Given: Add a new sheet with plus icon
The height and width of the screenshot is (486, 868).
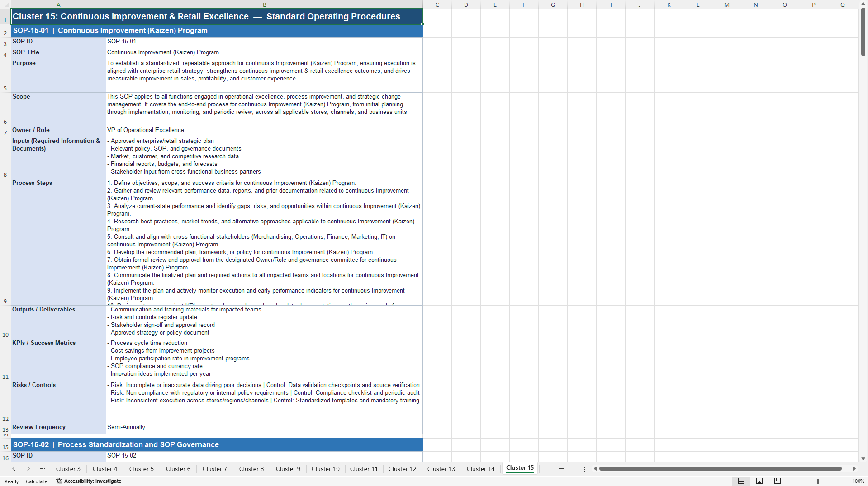Looking at the screenshot, I should pyautogui.click(x=561, y=469).
